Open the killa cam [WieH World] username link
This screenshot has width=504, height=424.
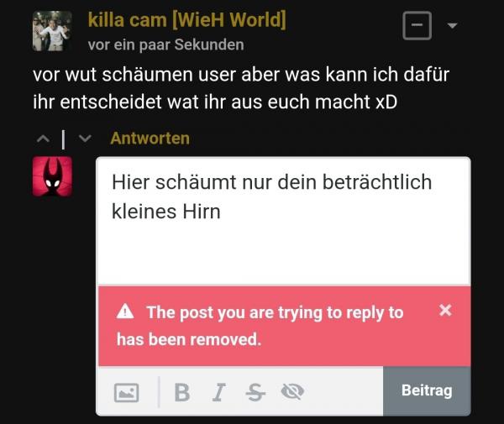(186, 20)
